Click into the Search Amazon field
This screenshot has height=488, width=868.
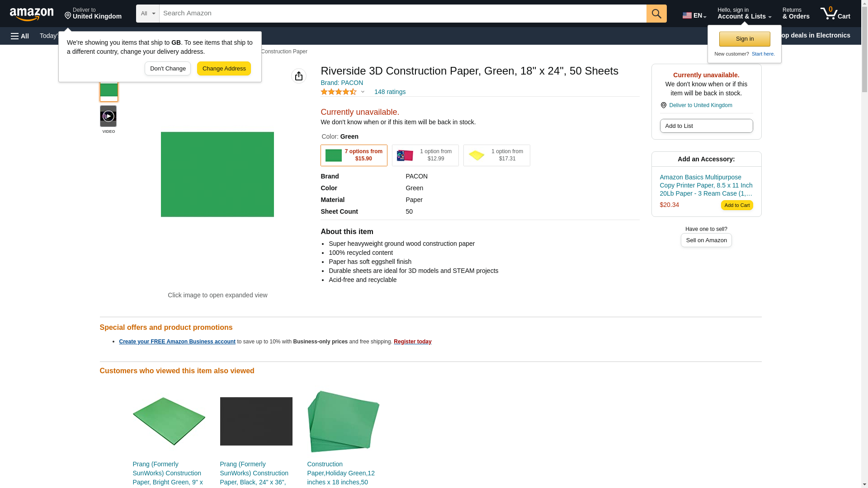coord(402,14)
